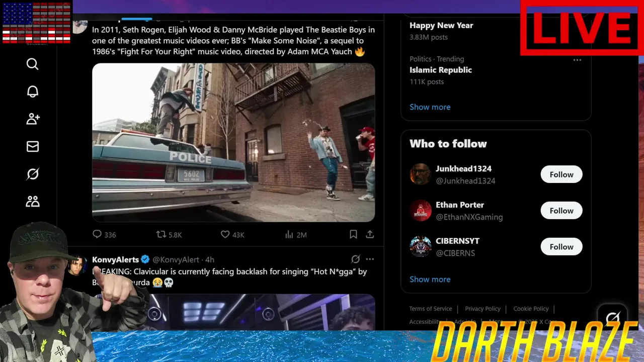Bookmark the Beastie Boys post

tap(353, 234)
